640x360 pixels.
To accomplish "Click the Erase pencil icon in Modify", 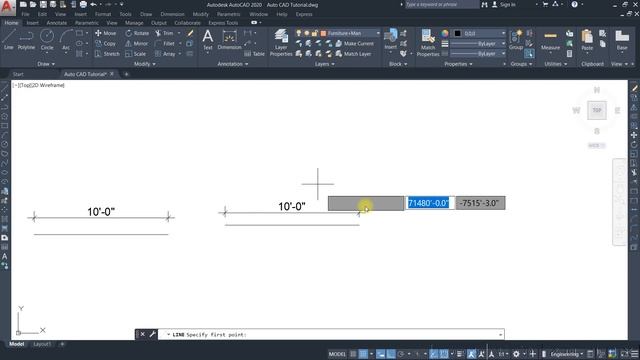I will [190, 33].
